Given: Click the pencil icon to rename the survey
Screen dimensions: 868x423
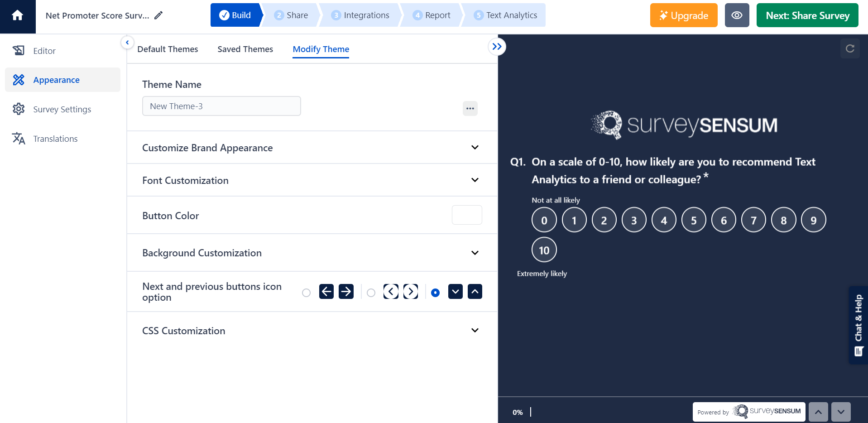Looking at the screenshot, I should coord(158,15).
